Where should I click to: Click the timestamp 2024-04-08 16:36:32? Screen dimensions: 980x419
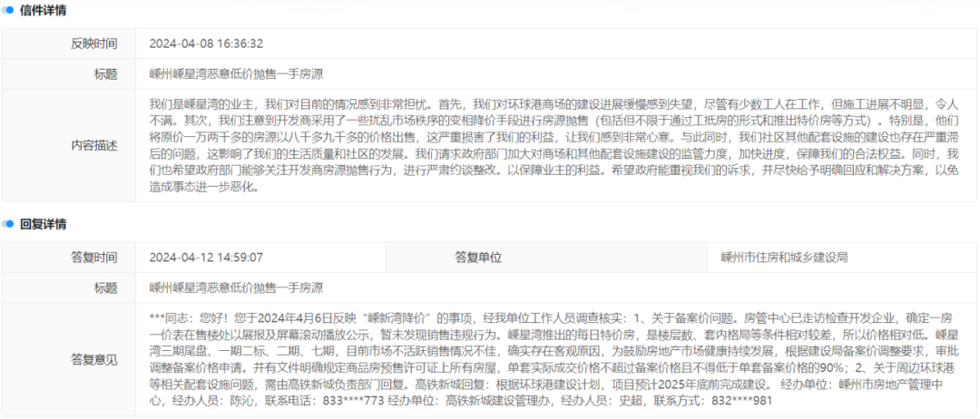point(206,44)
